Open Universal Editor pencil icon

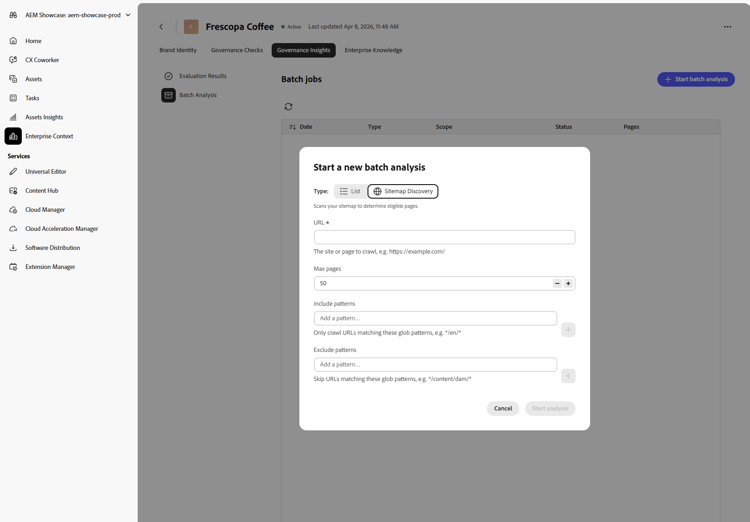13,171
